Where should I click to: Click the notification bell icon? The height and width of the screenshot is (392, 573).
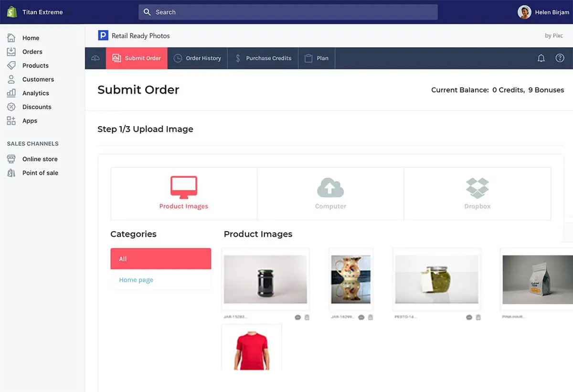click(541, 58)
